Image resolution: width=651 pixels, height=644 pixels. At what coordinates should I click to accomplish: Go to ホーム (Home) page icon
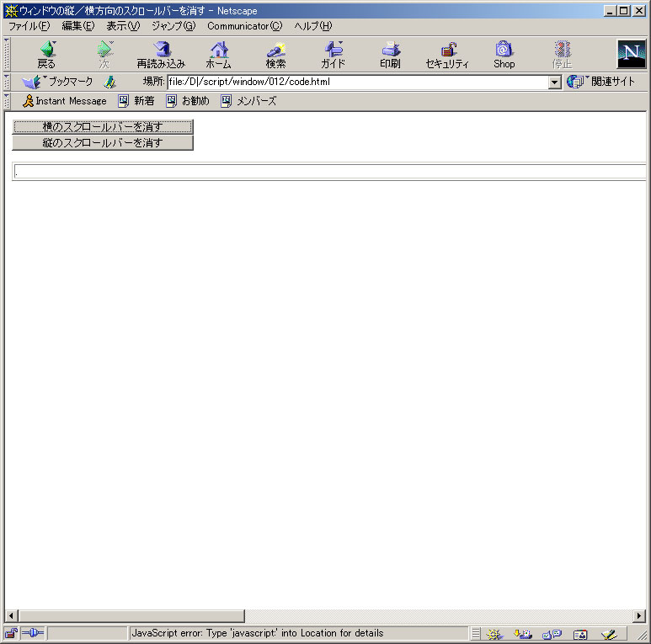[218, 55]
